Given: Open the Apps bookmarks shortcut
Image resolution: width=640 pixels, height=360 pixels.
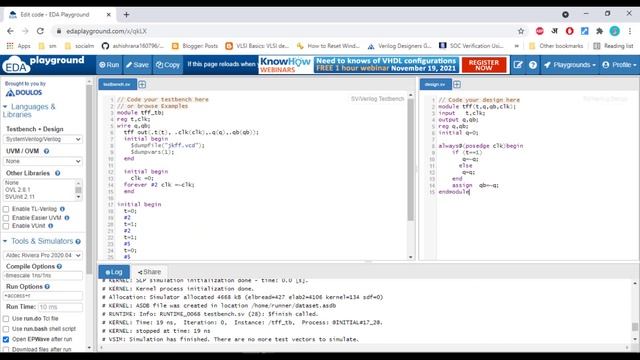Looking at the screenshot, I should point(19,46).
